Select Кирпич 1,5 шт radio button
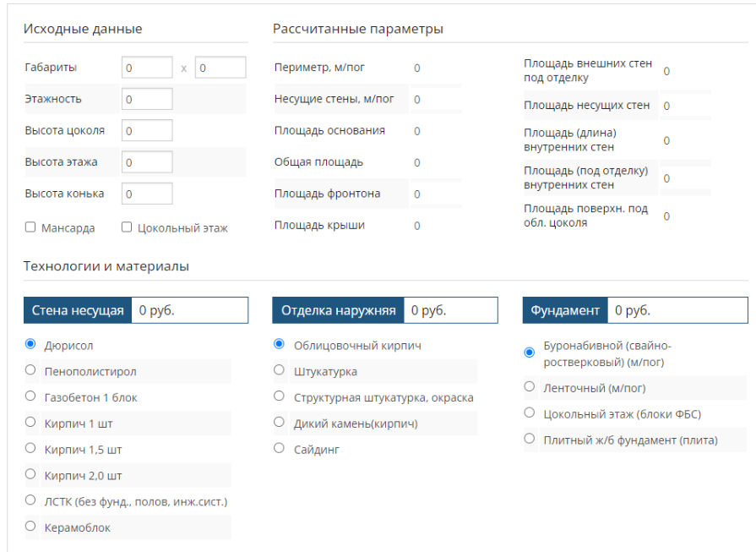Image resolution: width=756 pixels, height=552 pixels. 31,449
